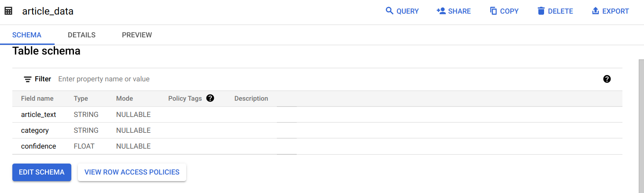Viewport: 644px width, 193px height.
Task: Select the confidence field row
Action: click(317, 146)
